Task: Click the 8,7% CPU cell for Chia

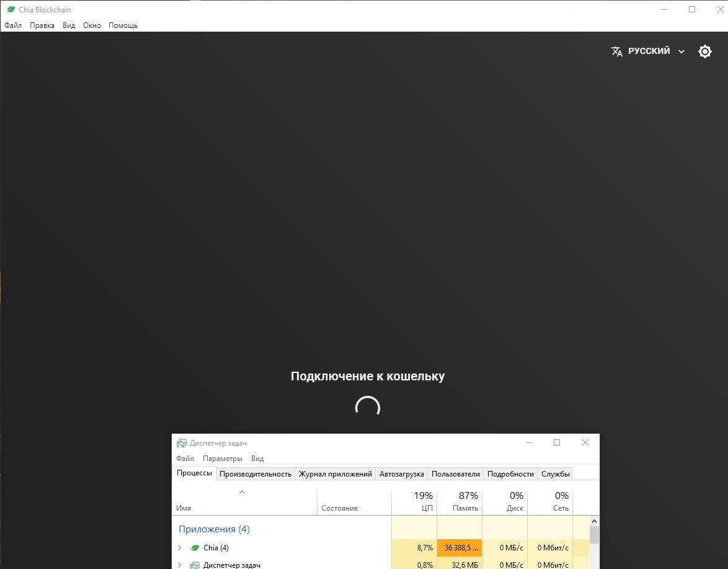Action: pos(414,548)
